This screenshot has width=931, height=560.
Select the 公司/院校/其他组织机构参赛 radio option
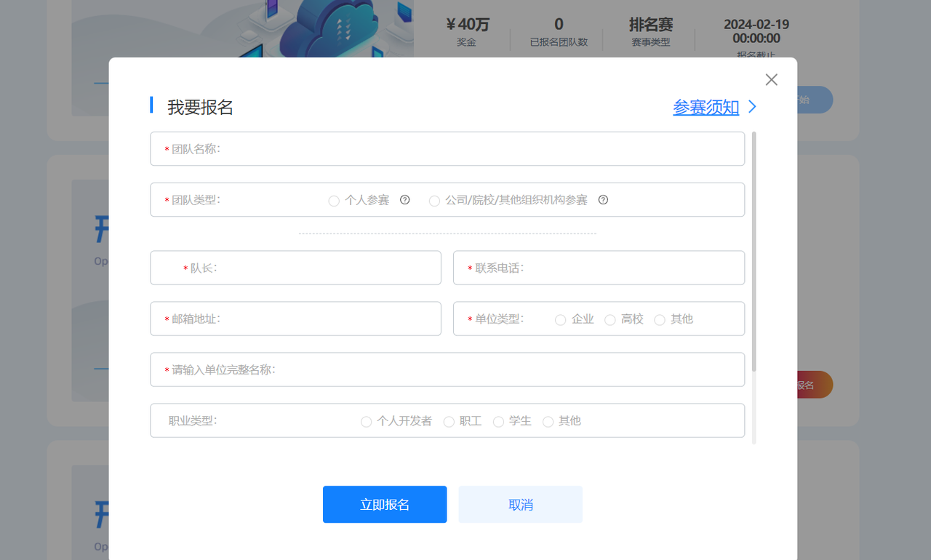434,201
